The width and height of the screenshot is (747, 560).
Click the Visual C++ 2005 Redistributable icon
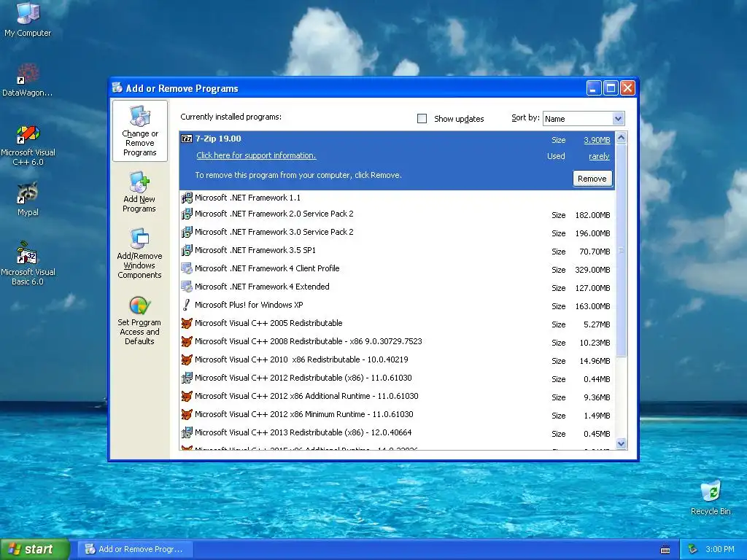[x=187, y=323]
